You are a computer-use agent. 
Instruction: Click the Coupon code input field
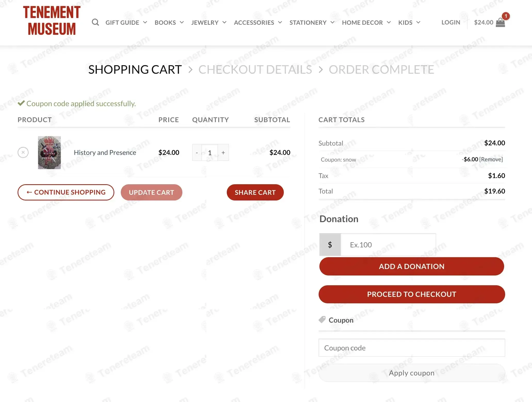[x=412, y=348]
